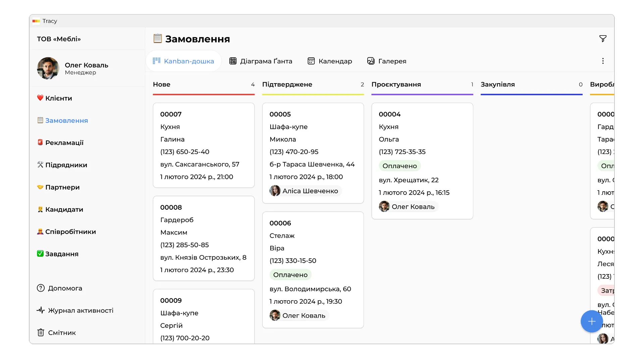Screen dimensions: 644x358
Task: Switch to the Діаграма Ґанта view
Action: (x=261, y=61)
